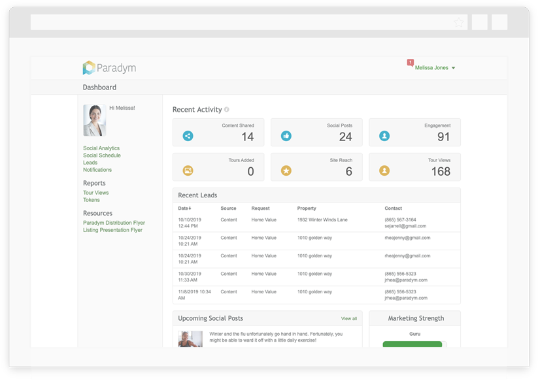
Task: Select the 1932 Winter Winds Lane property
Action: (x=322, y=220)
